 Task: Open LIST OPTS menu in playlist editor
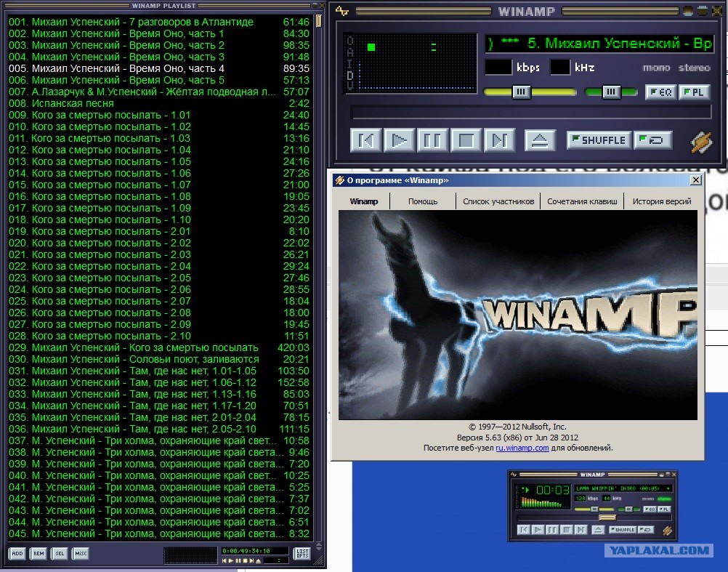[302, 553]
